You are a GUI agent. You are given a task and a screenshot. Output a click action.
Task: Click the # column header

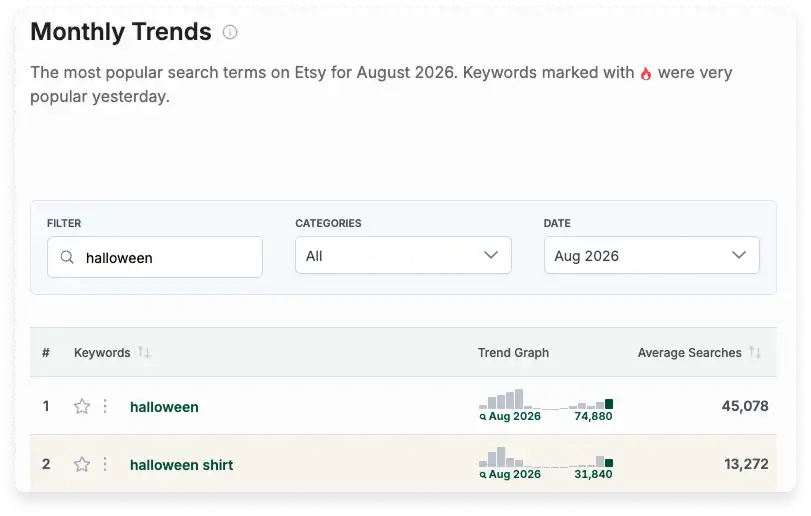pos(46,353)
